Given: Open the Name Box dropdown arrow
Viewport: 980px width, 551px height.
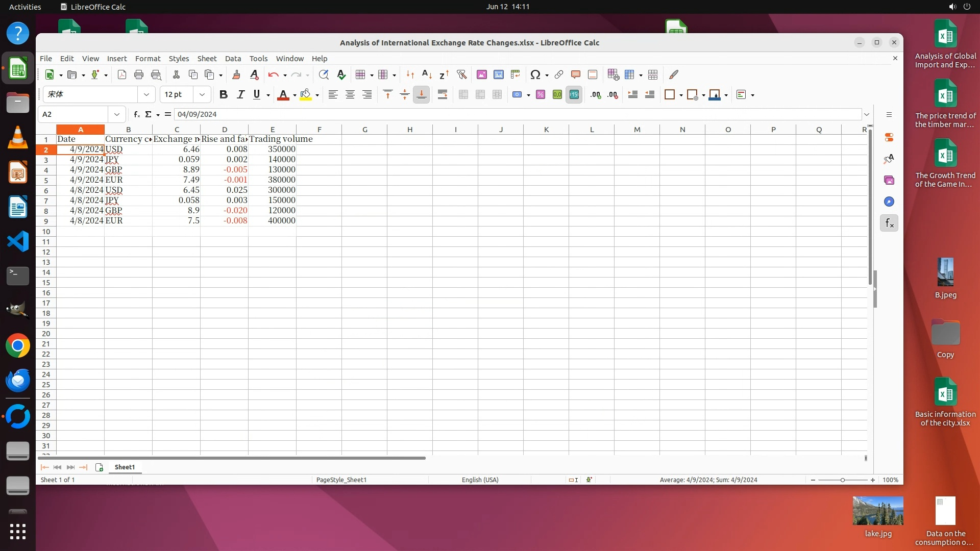Looking at the screenshot, I should (117, 114).
